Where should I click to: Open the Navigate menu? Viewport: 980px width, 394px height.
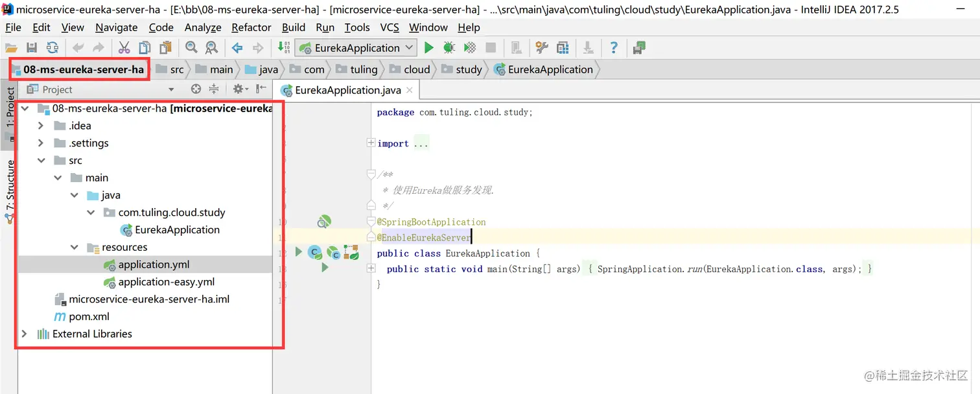[x=117, y=27]
